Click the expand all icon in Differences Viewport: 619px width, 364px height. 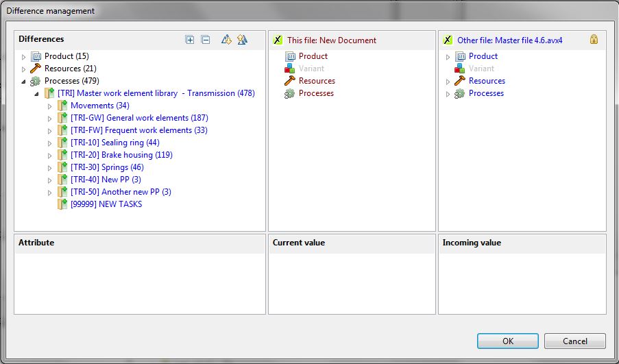[x=190, y=40]
